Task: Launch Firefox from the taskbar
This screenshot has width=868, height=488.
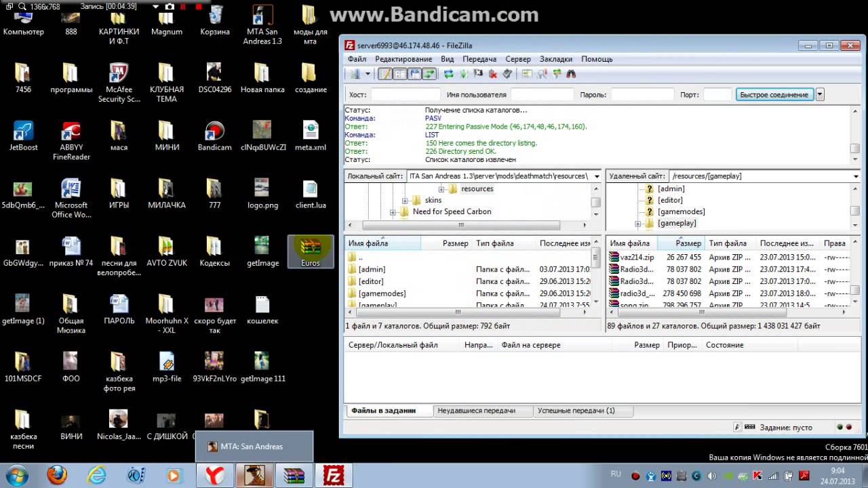Action: (x=57, y=475)
